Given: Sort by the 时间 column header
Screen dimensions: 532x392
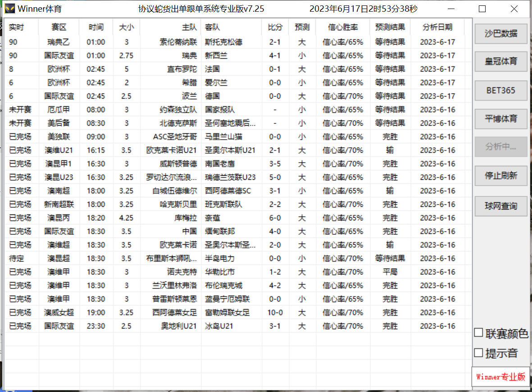Looking at the screenshot, I should click(96, 27).
